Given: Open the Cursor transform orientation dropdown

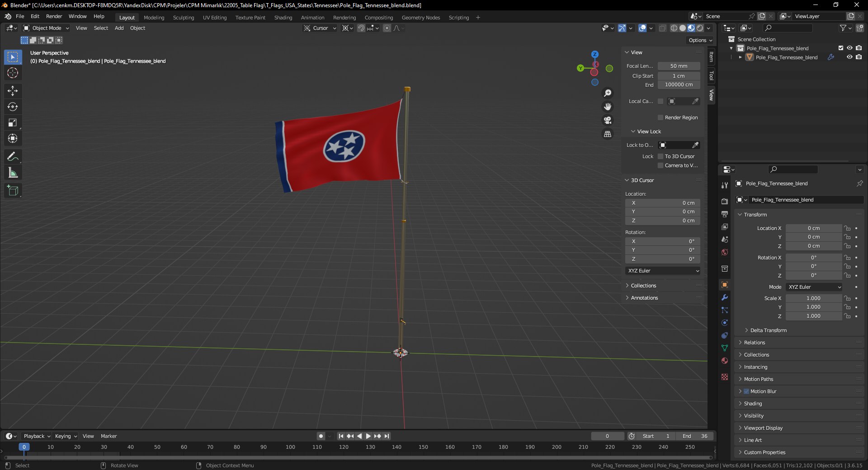Looking at the screenshot, I should tap(320, 28).
